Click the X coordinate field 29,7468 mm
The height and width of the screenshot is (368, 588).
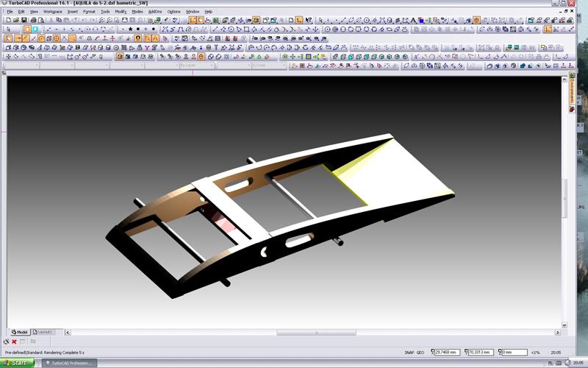[445, 353]
